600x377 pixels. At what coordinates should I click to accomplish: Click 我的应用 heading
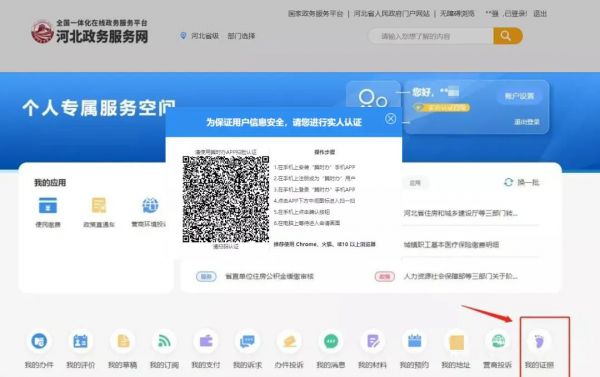click(x=50, y=183)
